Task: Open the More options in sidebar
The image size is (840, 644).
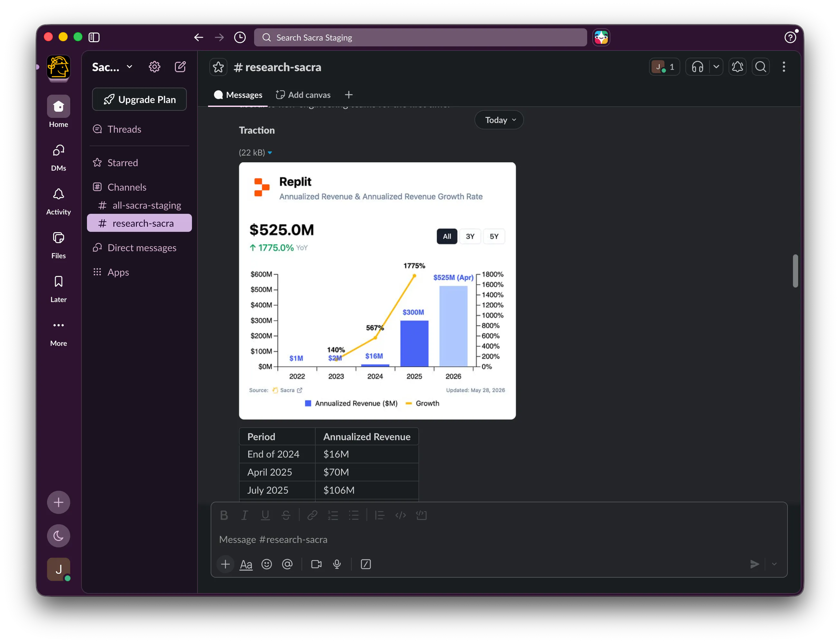Action: point(58,333)
